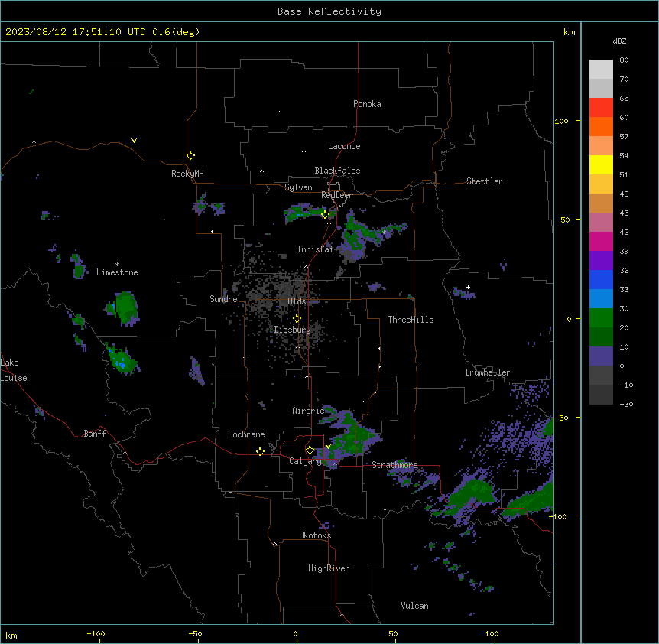Click the yellow diamond marker between Olds and Didsbury
659x644 pixels.
point(297,319)
